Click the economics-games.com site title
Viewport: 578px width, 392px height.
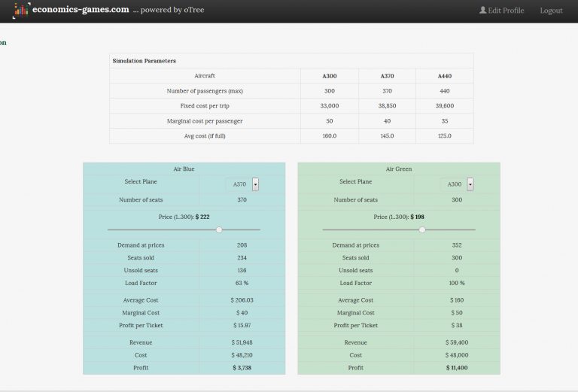point(80,11)
